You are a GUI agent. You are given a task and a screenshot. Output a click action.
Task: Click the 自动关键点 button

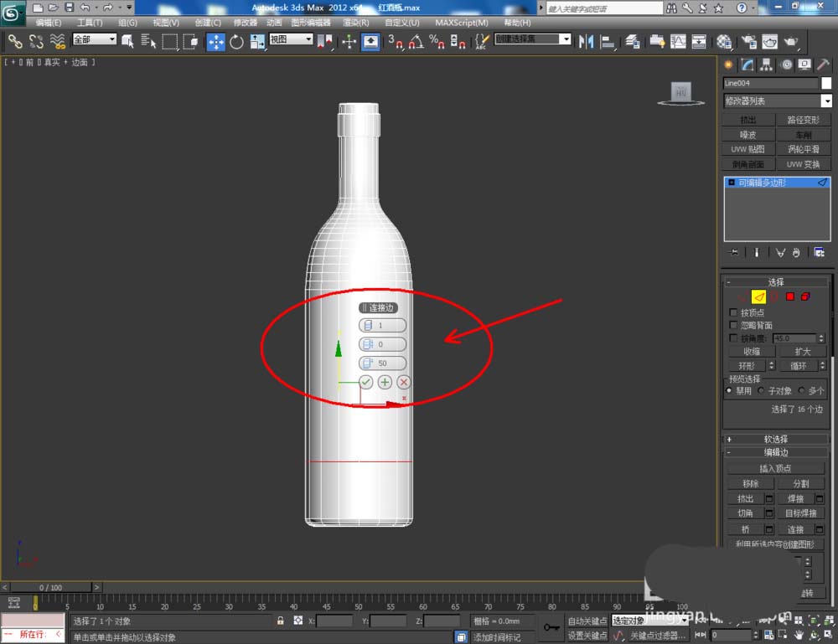click(x=587, y=621)
